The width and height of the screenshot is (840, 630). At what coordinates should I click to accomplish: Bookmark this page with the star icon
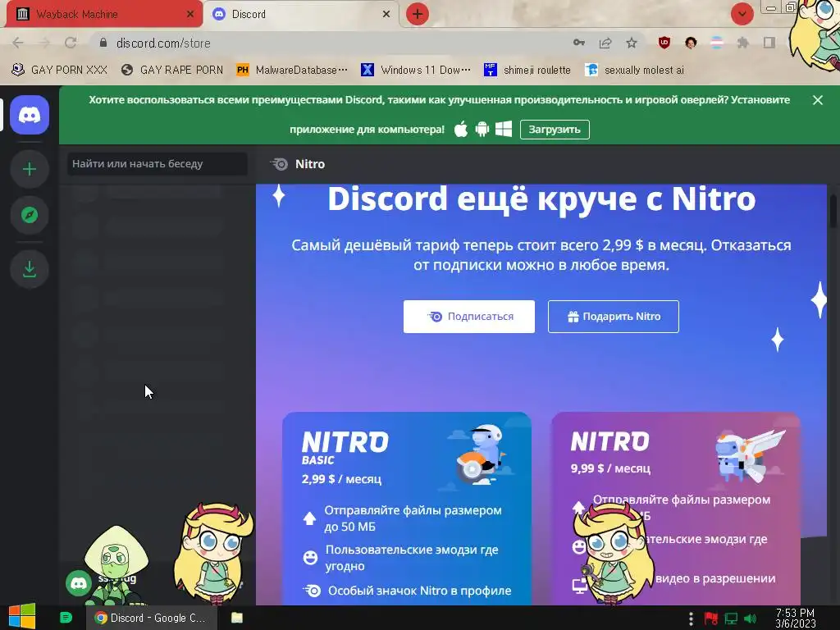(x=632, y=43)
